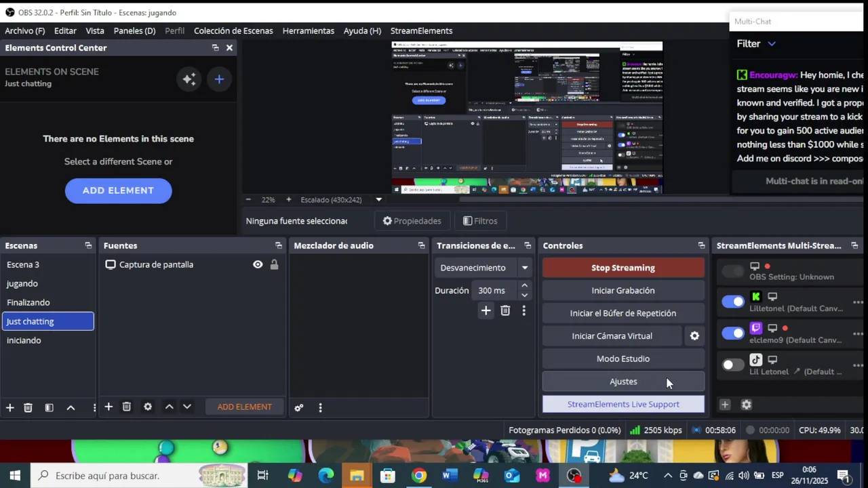
Task: Open Ajustes settings
Action: click(x=623, y=382)
